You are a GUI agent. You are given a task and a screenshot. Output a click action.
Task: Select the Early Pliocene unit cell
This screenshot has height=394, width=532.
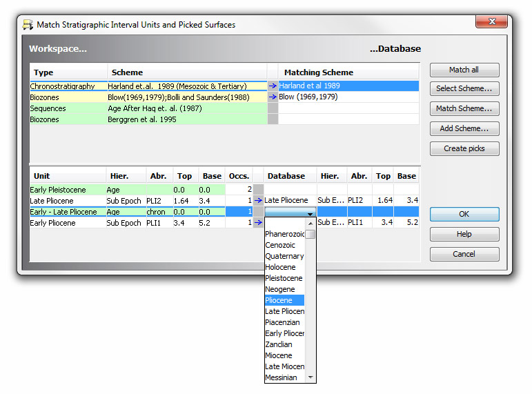68,223
